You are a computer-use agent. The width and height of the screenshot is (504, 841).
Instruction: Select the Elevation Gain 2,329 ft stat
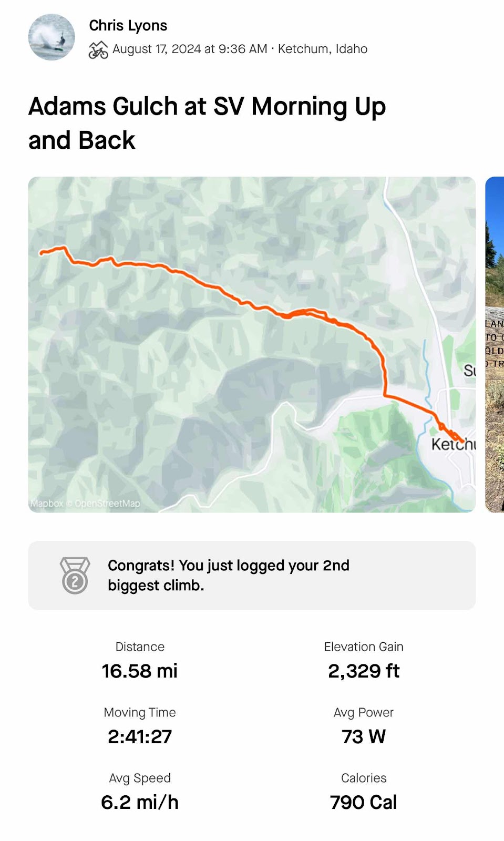364,661
